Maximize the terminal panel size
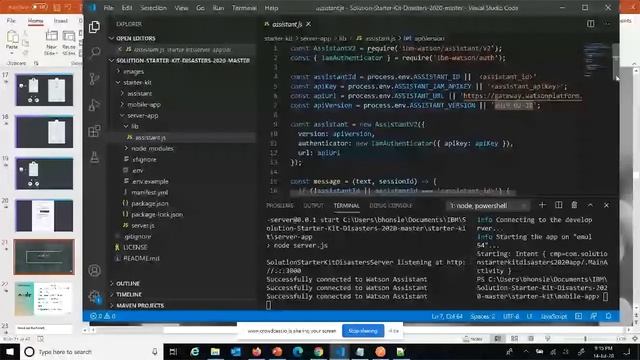The width and height of the screenshot is (640, 360). [x=590, y=205]
